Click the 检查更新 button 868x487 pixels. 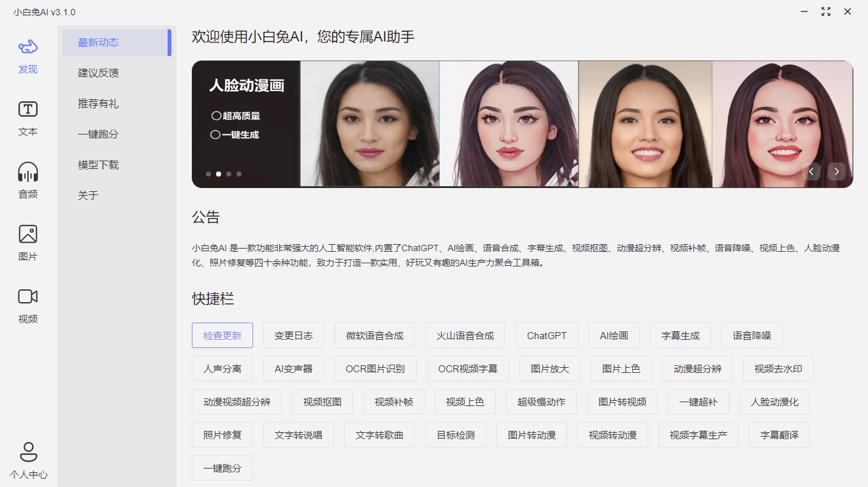click(222, 335)
